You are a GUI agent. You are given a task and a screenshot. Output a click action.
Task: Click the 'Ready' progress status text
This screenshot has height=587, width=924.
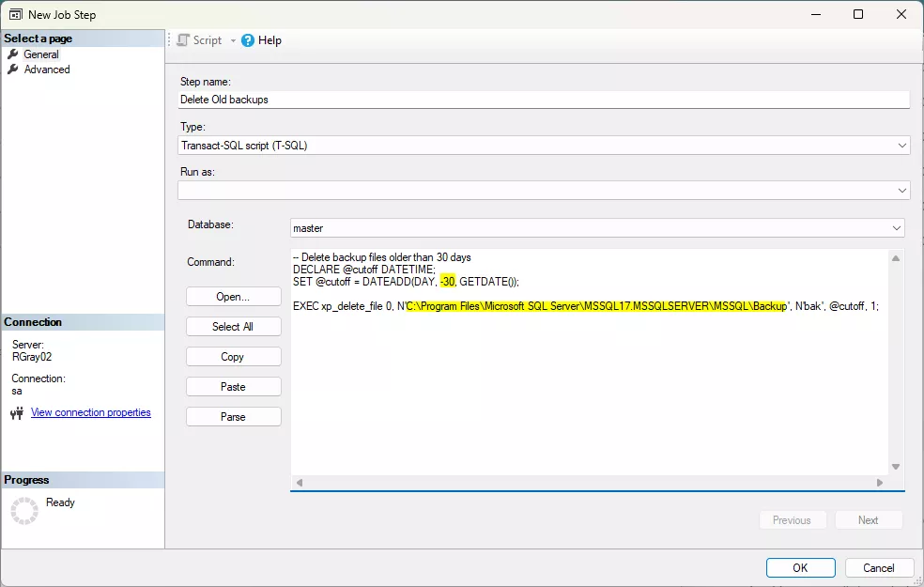tap(60, 502)
